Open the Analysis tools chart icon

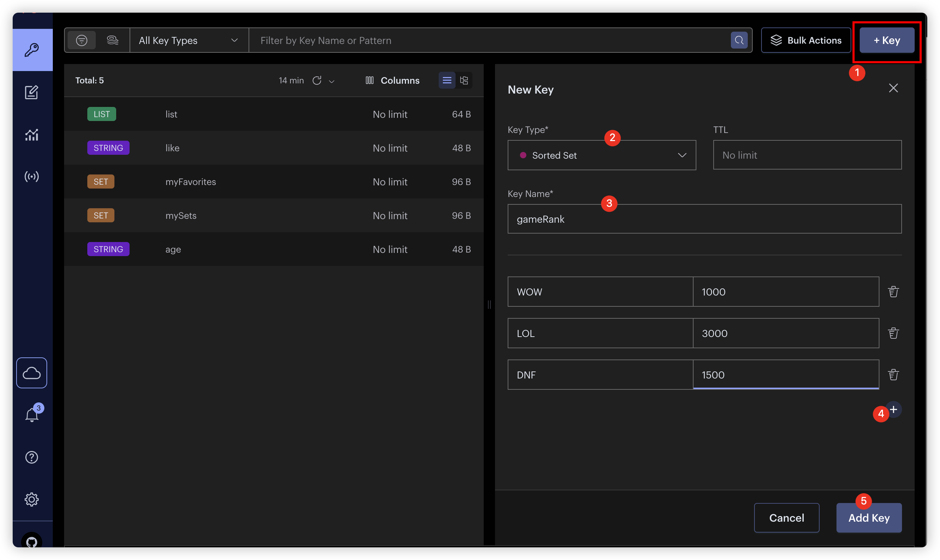(32, 134)
